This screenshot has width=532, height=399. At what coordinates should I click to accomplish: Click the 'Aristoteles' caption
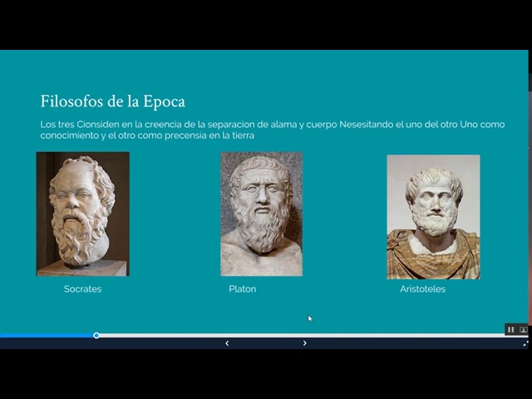(x=422, y=289)
